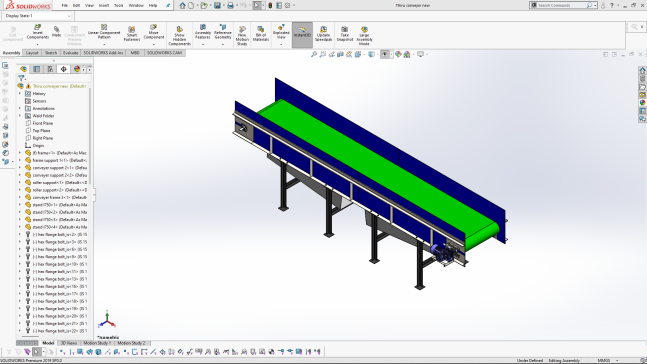Click the filter icon above feature tree

click(21, 78)
